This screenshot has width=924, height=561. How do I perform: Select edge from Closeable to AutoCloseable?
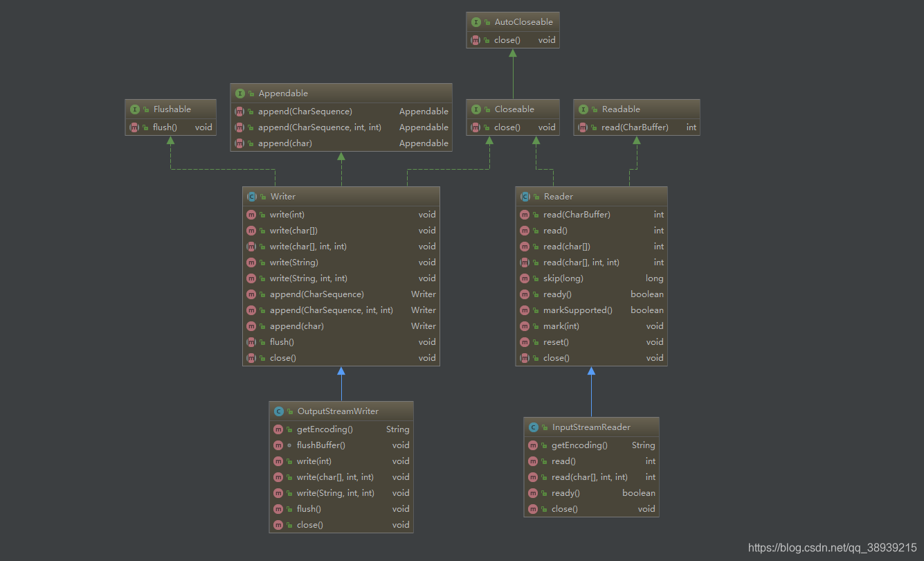click(x=513, y=74)
